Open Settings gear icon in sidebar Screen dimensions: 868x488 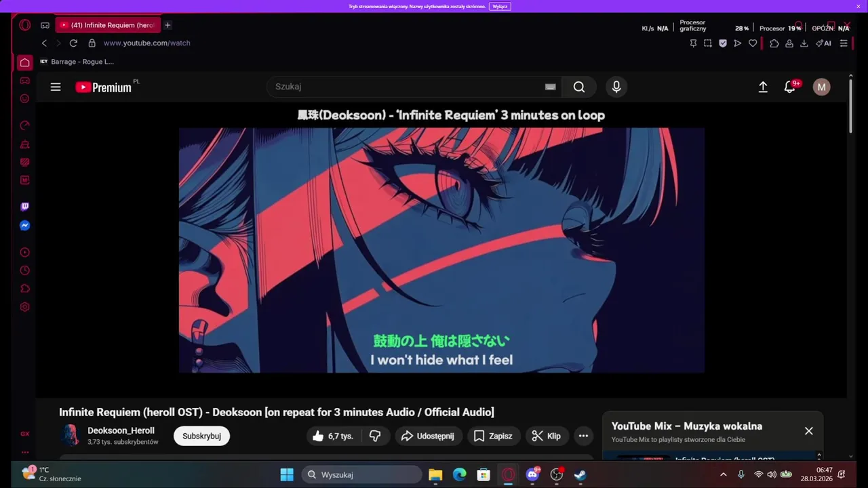click(25, 306)
